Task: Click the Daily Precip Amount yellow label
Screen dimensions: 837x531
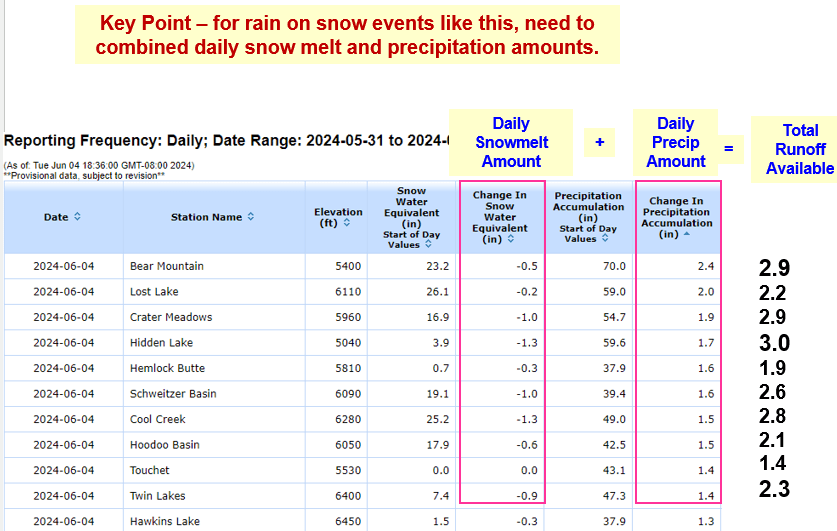Action: point(675,142)
